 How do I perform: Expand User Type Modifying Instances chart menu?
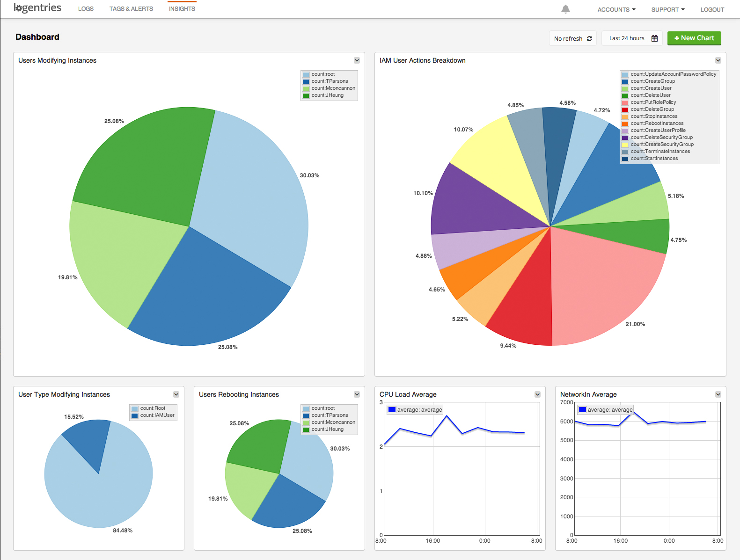[176, 394]
